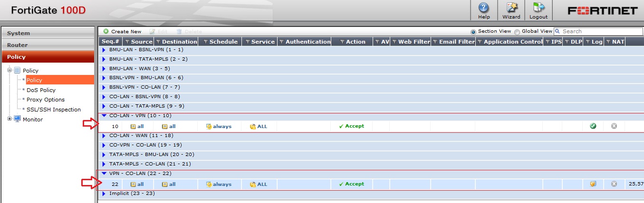Click the Edit button in the toolbar
644x203 pixels.
click(158, 31)
